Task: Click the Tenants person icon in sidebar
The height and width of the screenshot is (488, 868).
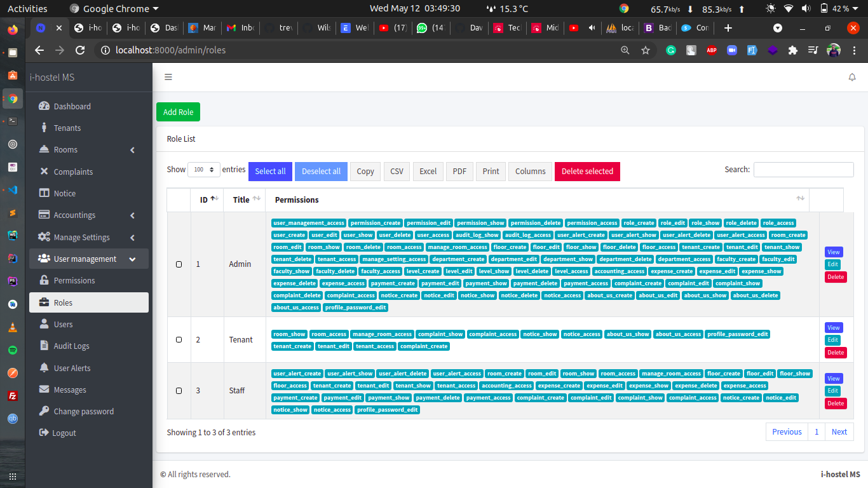Action: [x=44, y=128]
